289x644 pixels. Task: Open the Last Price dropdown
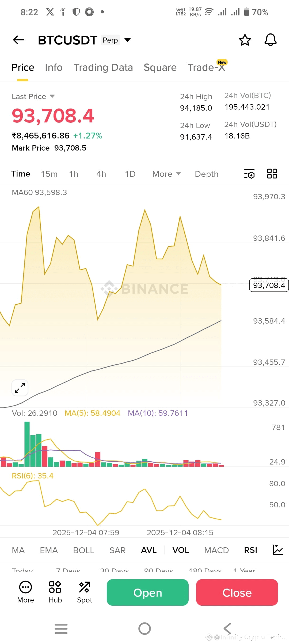pos(33,96)
